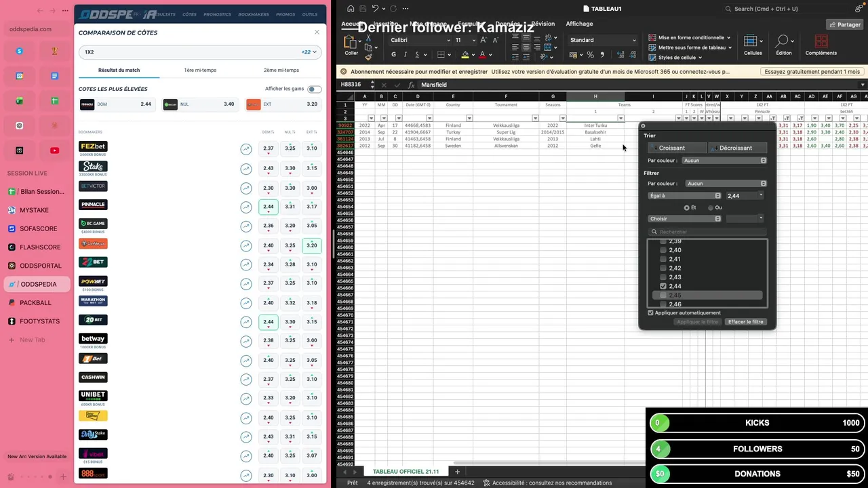868x488 pixels.
Task: Open the Révision ribbon tab
Action: (542, 24)
